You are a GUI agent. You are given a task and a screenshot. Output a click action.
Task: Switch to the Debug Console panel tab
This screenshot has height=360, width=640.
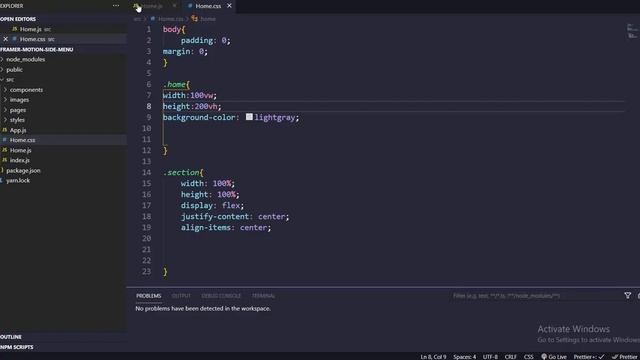(221, 296)
